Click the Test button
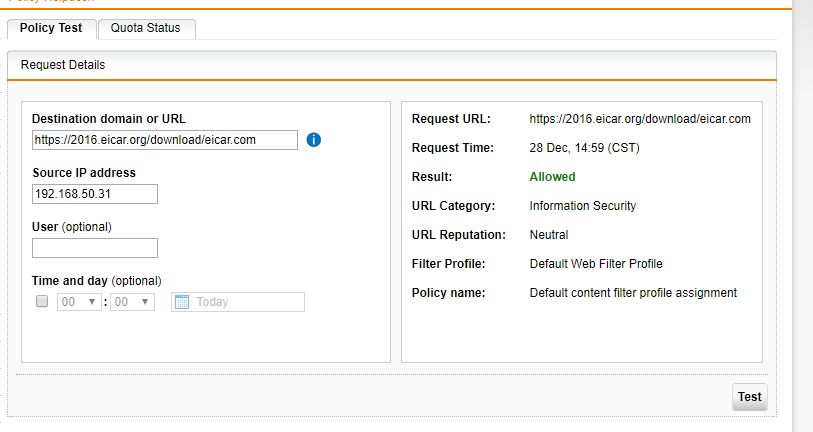The height and width of the screenshot is (432, 813). pos(749,397)
